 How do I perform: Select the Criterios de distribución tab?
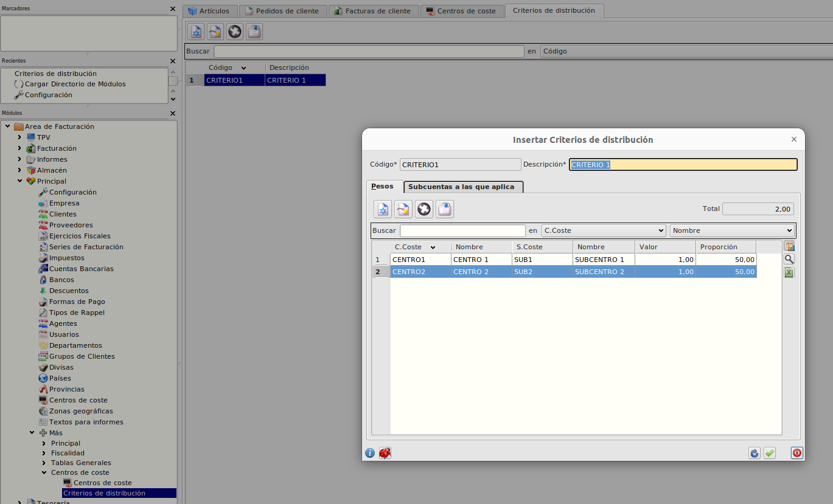[554, 10]
